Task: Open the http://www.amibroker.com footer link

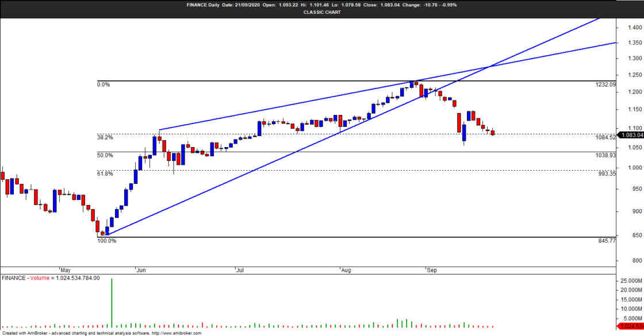Action: pyautogui.click(x=177, y=333)
